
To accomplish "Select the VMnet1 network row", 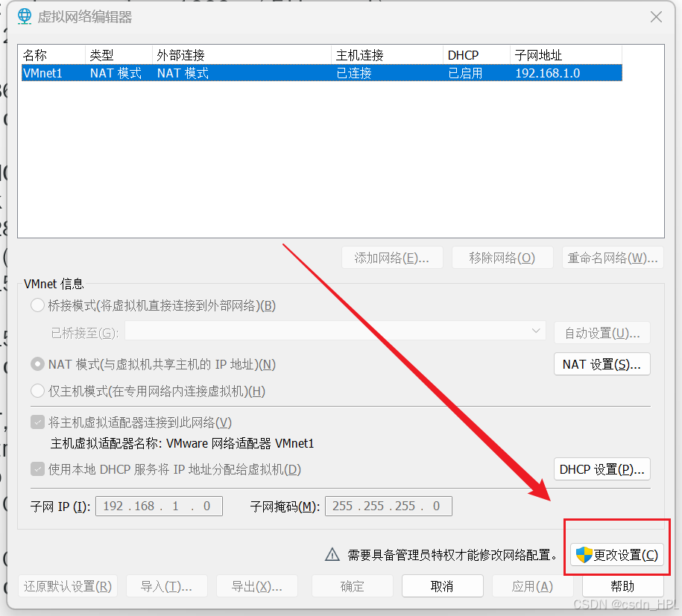I will [322, 73].
